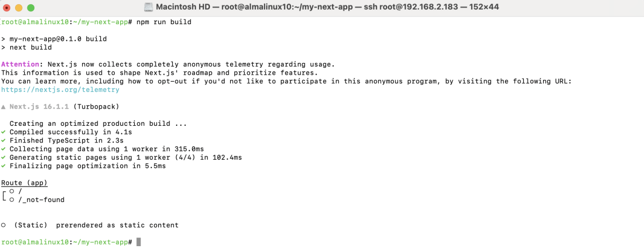Viewport: 644px width, 251px height.
Task: Minimize the terminal using yellow button
Action: [18, 8]
